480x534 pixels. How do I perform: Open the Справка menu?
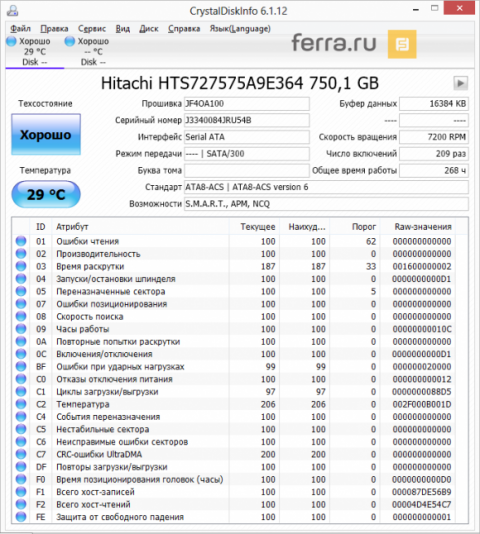(184, 29)
